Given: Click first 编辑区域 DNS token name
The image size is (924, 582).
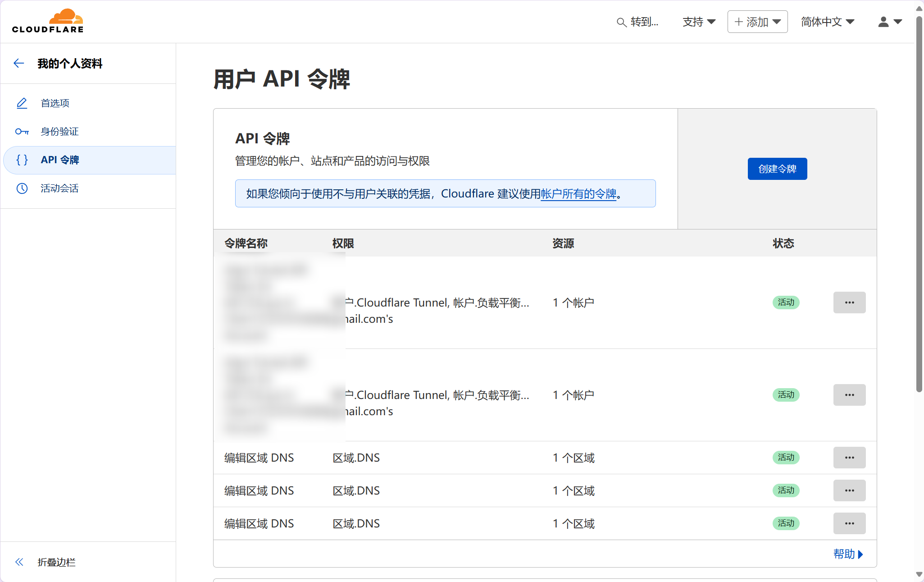Looking at the screenshot, I should pos(259,458).
